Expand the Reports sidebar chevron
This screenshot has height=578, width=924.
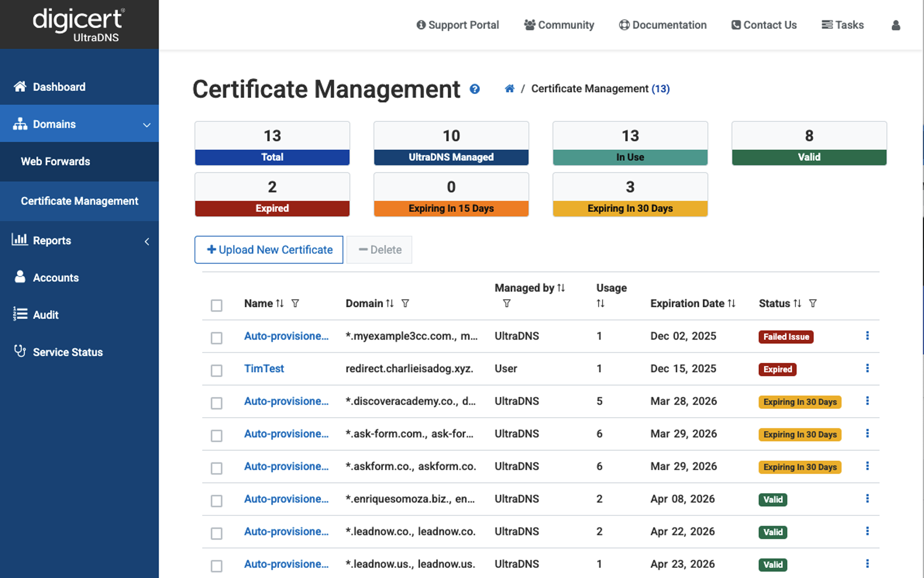(147, 241)
